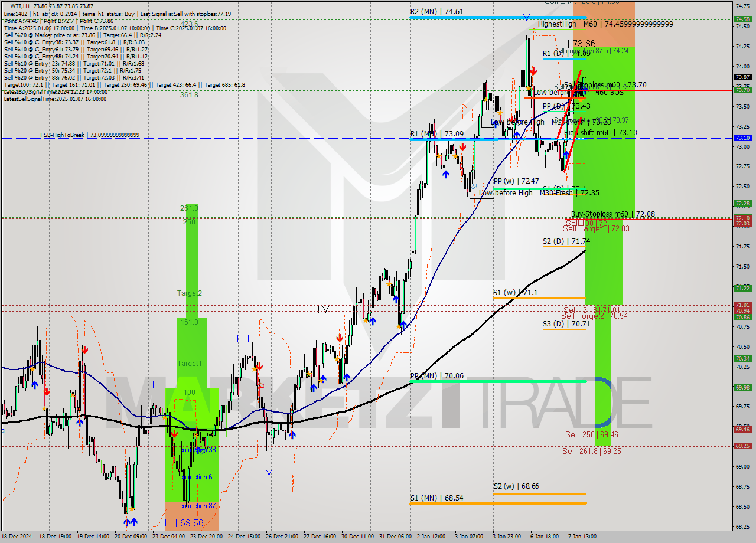Click the 'Target1' label on green bar
Image resolution: width=756 pixels, height=543 pixels.
point(190,364)
